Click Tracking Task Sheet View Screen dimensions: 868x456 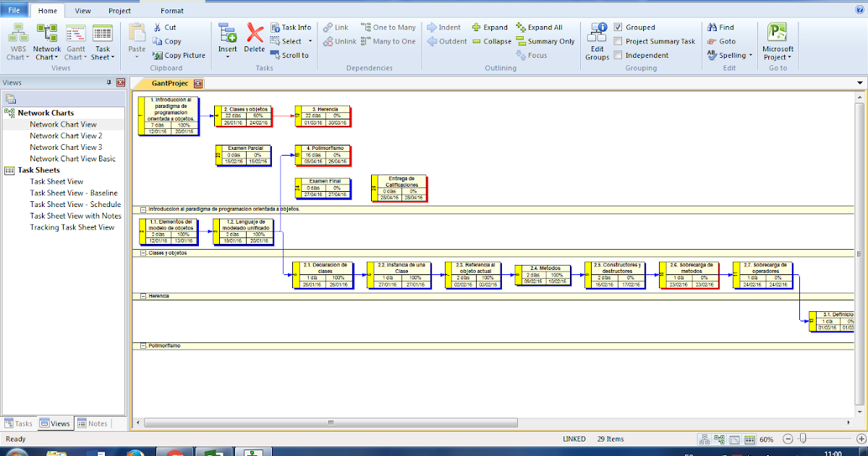[72, 227]
